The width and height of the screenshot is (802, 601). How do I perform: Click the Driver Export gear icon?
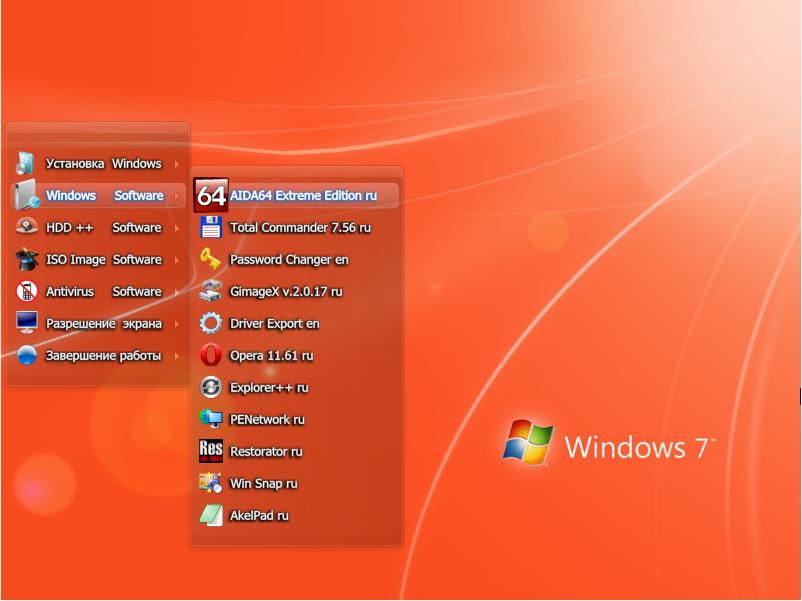coord(211,323)
